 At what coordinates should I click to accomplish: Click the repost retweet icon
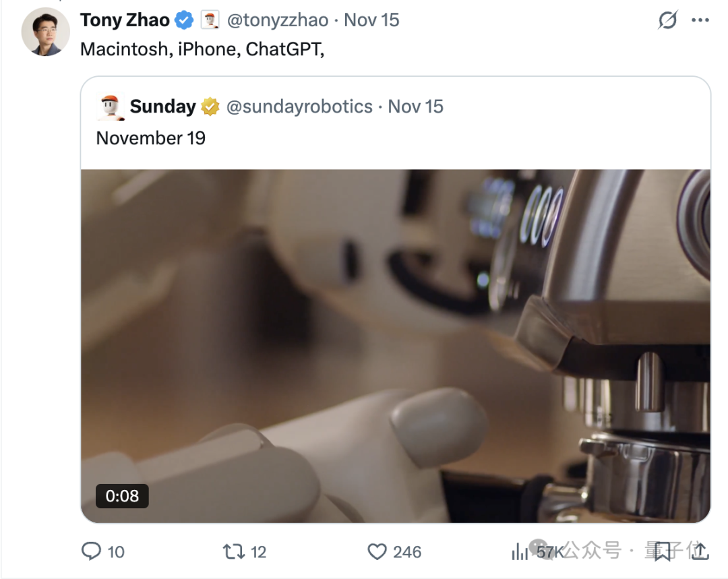233,551
